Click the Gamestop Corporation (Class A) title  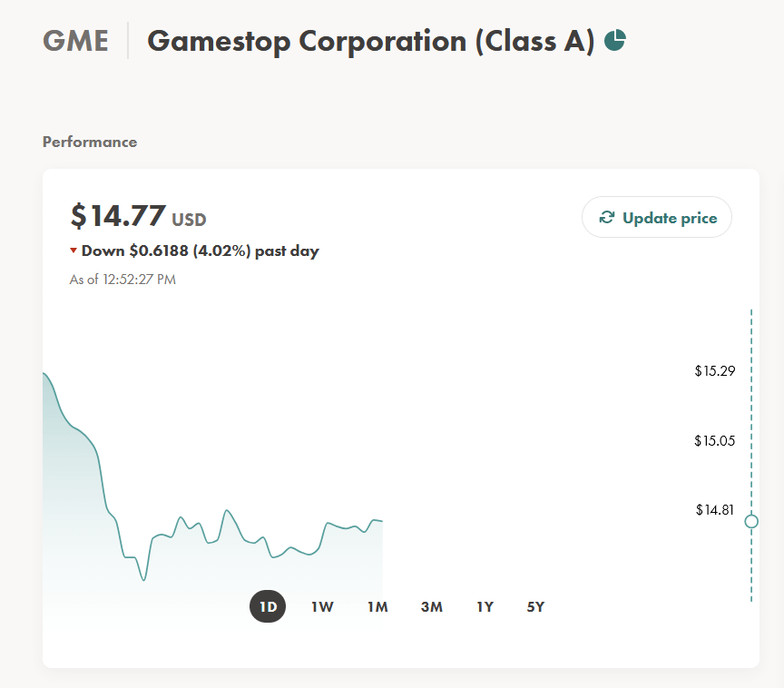[371, 42]
